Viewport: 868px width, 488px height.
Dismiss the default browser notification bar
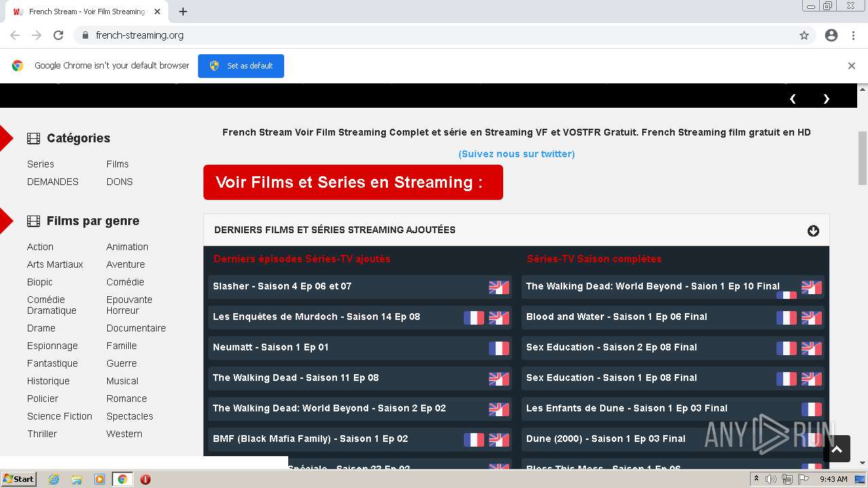pos(852,66)
